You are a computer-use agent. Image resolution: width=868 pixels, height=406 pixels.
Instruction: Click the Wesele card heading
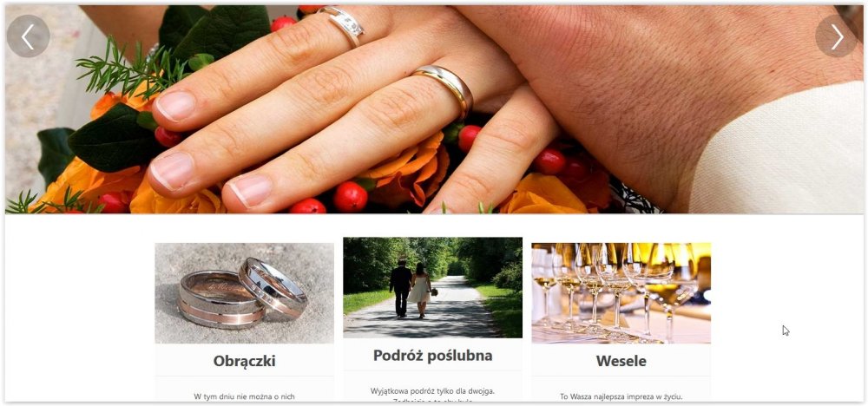[621, 361]
